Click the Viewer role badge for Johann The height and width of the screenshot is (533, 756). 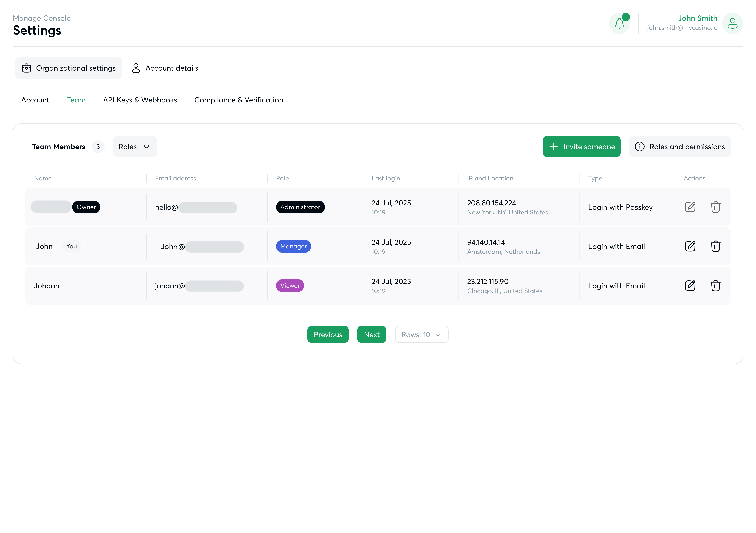[290, 285]
